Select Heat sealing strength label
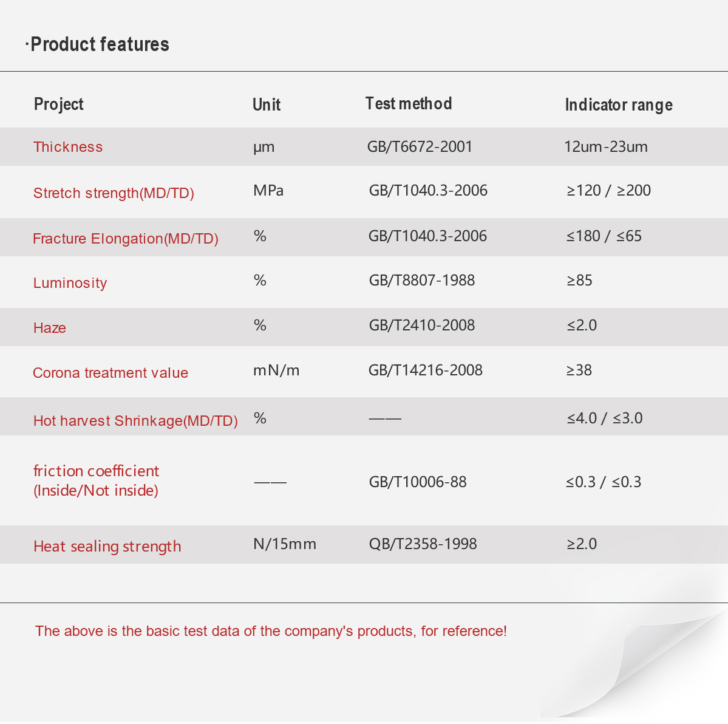 pyautogui.click(x=107, y=546)
